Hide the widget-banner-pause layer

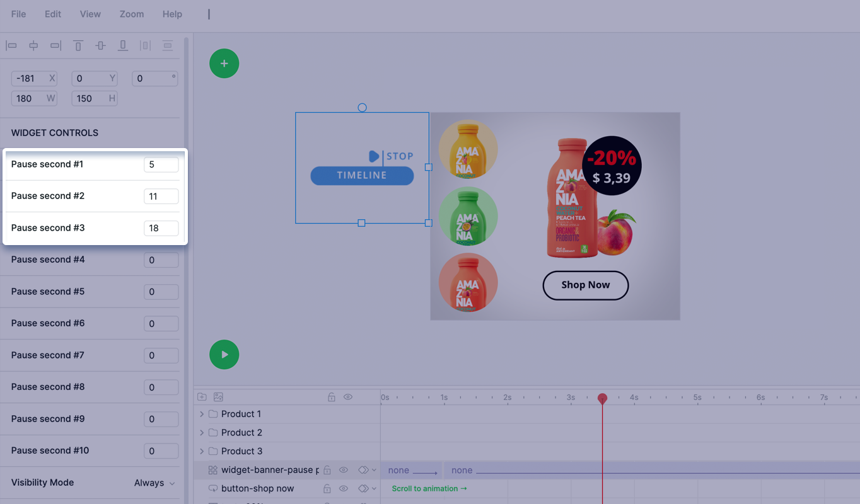[x=344, y=470]
